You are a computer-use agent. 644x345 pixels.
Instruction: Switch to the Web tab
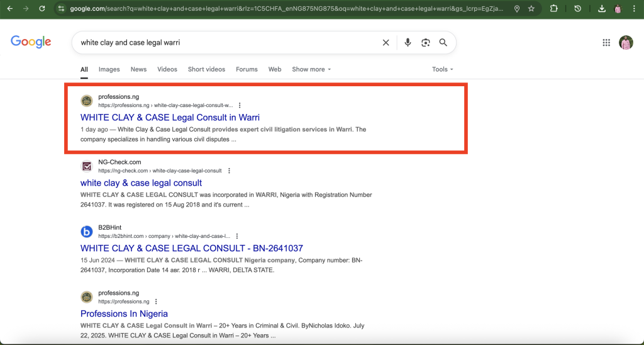[275, 69]
